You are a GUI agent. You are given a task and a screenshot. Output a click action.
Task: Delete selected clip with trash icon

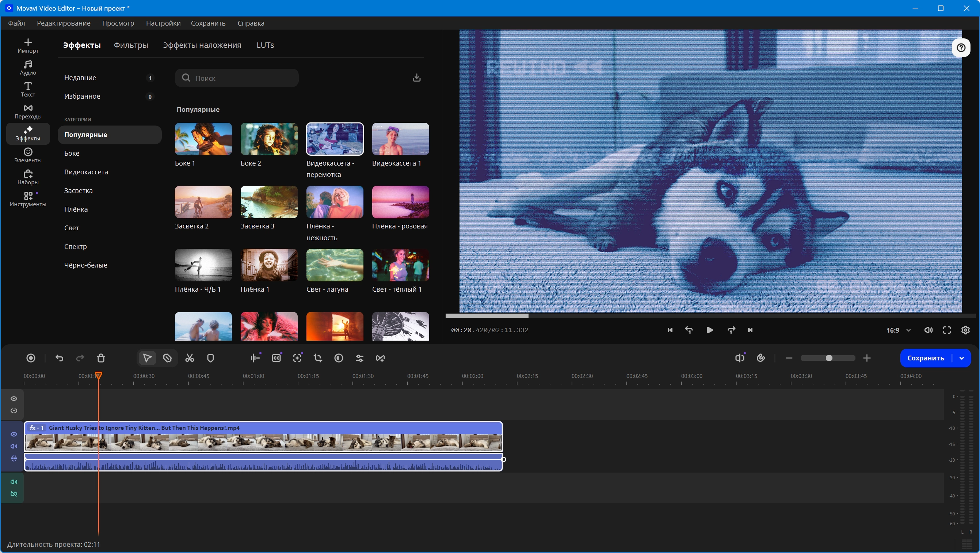click(101, 358)
